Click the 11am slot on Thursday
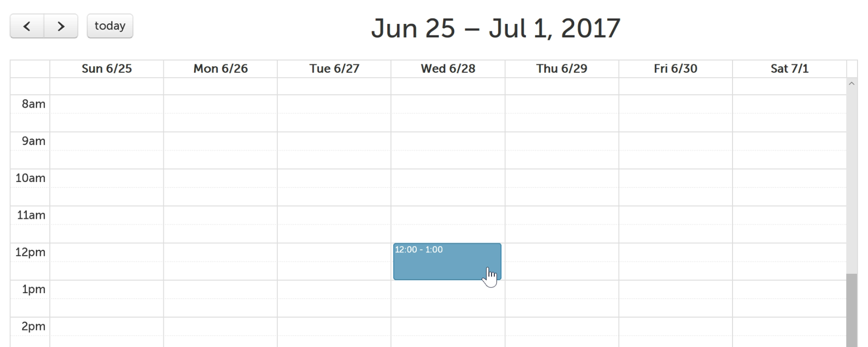The image size is (868, 347). [562, 215]
